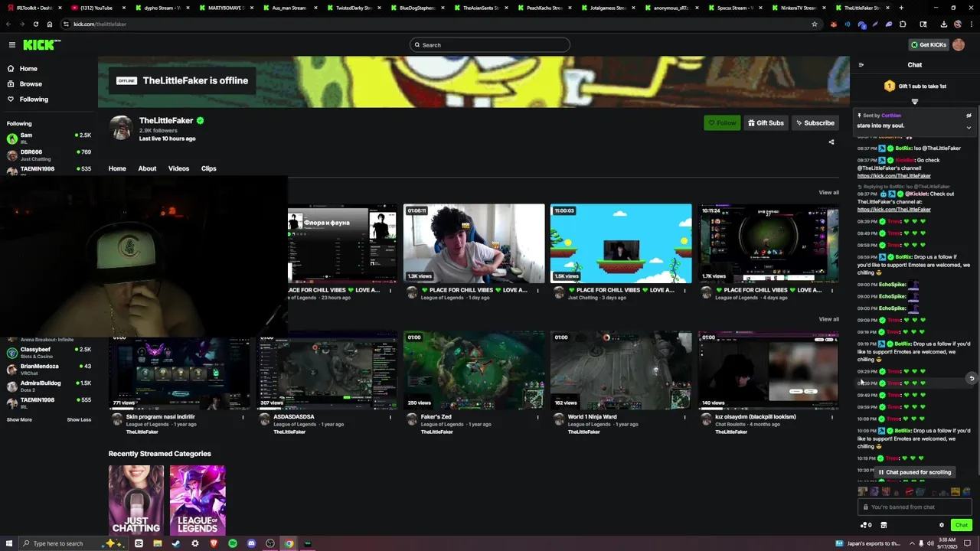Click TheLittleFaker profile avatar
Screen dimensions: 980x551
(121, 128)
